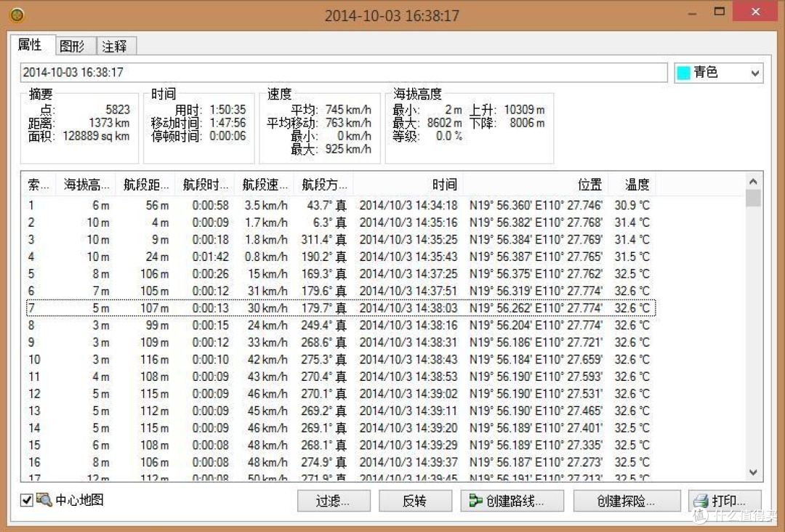The height and width of the screenshot is (532, 785).
Task: Sort by the 时间 column header
Action: 408,185
